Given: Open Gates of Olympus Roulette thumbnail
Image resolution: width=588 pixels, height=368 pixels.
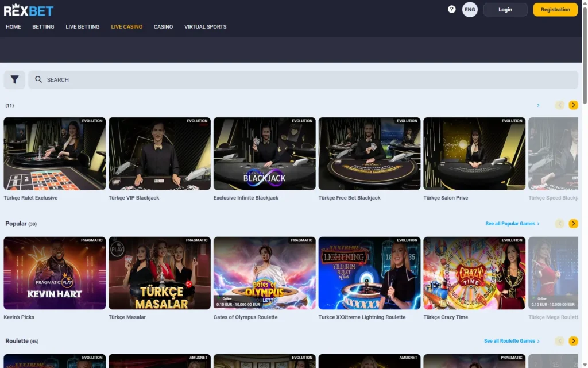Looking at the screenshot, I should [x=265, y=273].
